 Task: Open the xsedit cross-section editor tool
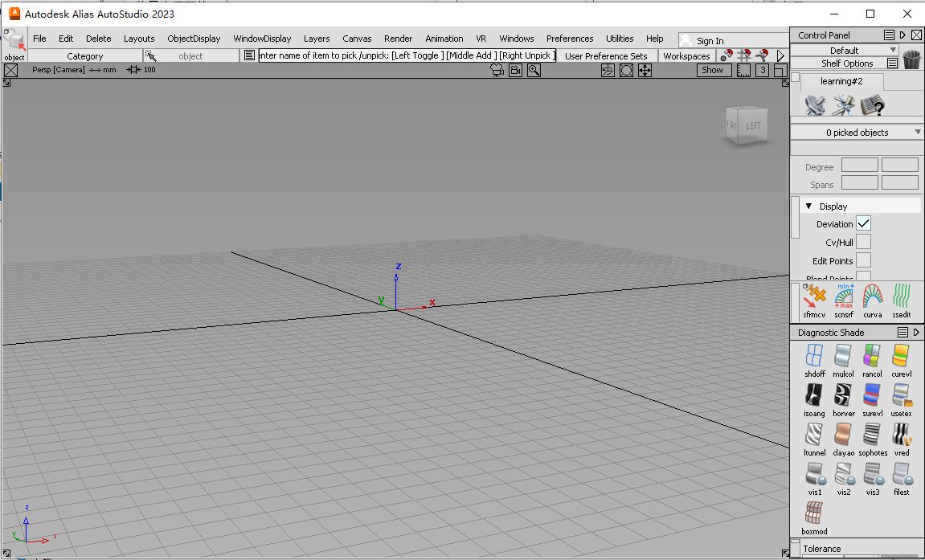902,299
